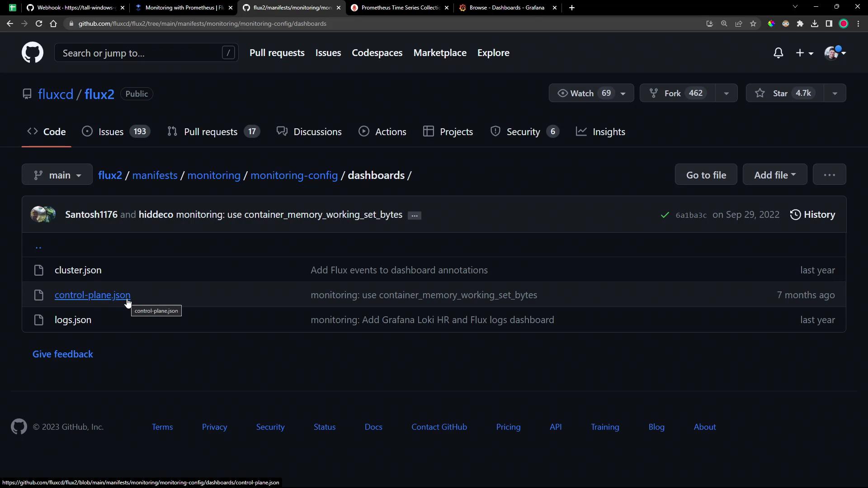
Task: Open the create new plus menu
Action: [804, 53]
